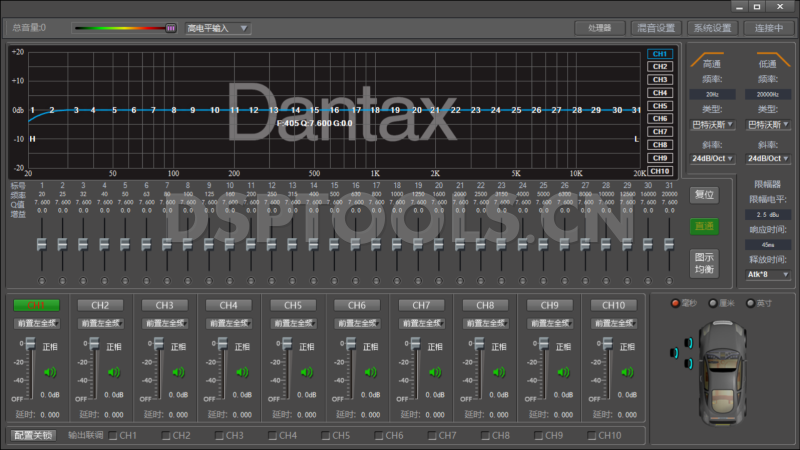The height and width of the screenshot is (450, 800).
Task: Open CH1 speaker assignment dropdown
Action: pos(36,323)
